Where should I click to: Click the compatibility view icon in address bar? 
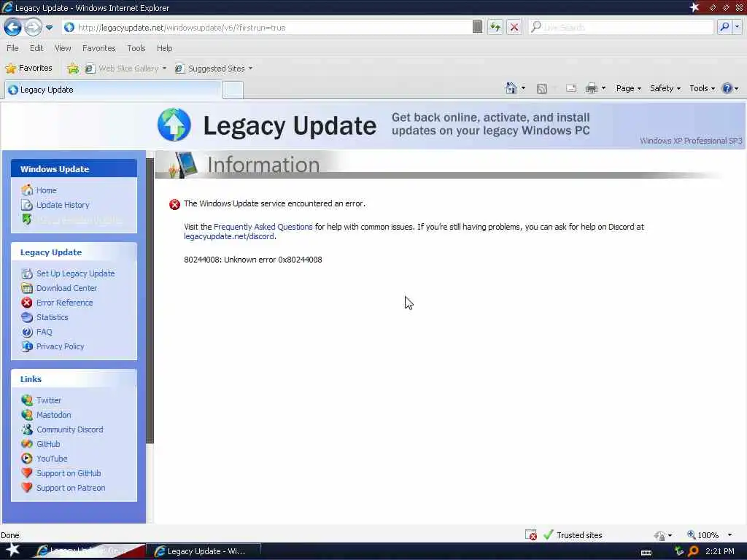[x=477, y=27]
